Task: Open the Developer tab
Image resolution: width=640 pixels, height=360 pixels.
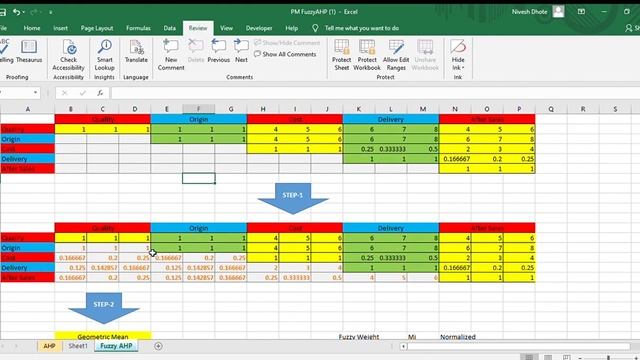Action: coord(259,28)
